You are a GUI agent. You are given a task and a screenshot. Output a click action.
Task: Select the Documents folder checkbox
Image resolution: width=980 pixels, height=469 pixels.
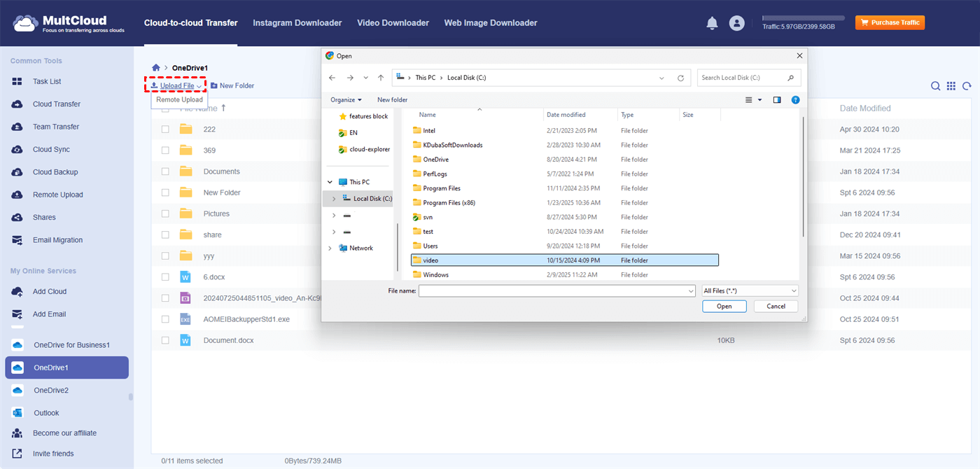[165, 171]
